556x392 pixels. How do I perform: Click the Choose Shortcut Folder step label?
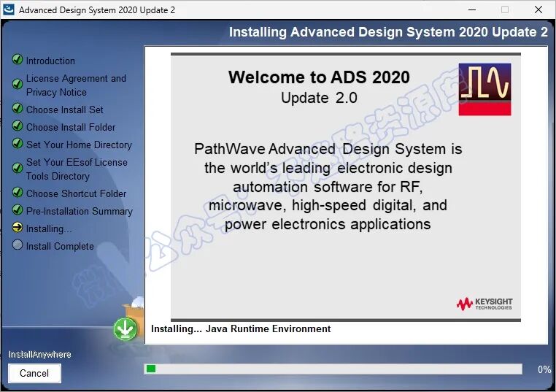pos(76,193)
